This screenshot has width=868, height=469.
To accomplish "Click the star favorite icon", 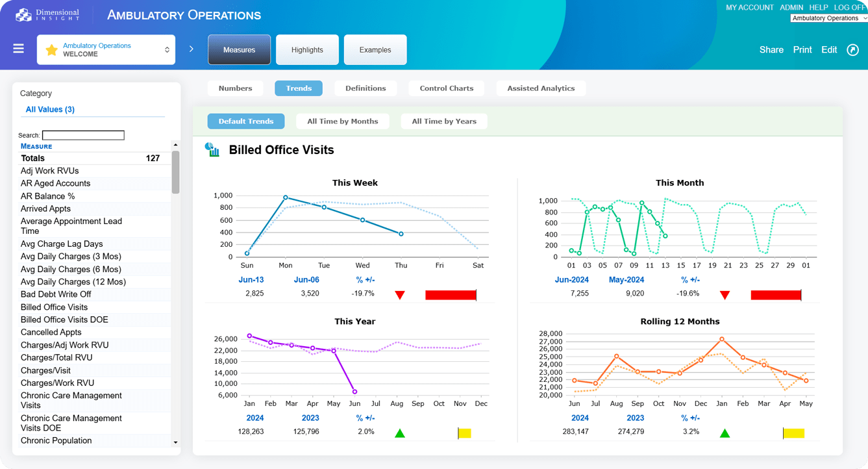I will (52, 50).
